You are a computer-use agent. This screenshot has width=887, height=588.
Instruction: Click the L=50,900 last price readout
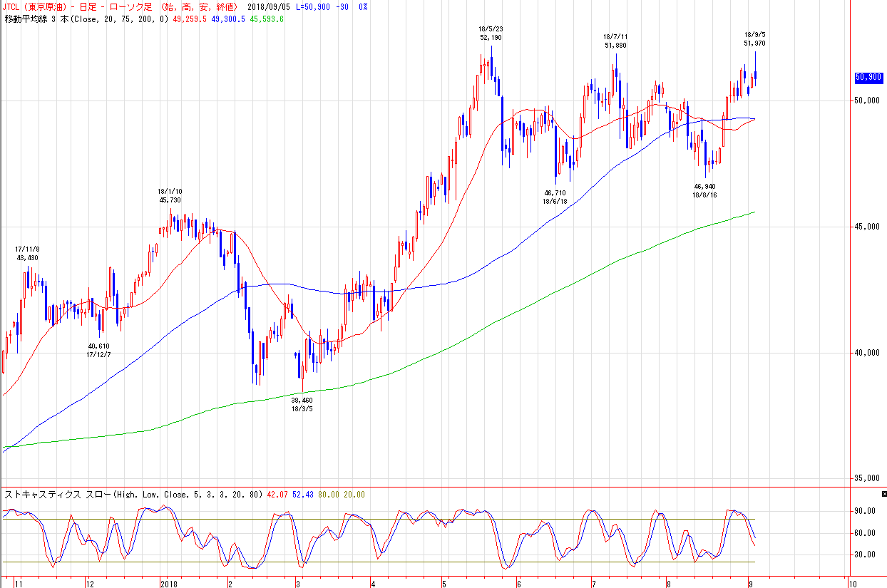314,6
